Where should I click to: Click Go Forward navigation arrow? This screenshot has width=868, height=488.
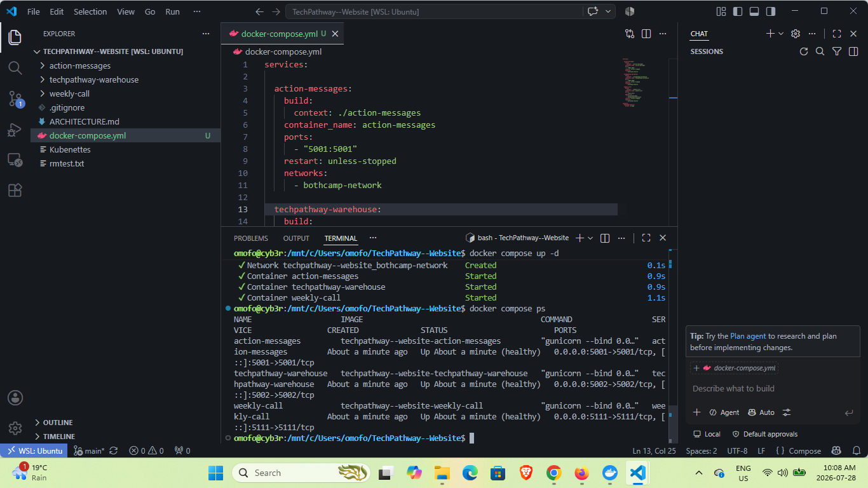(x=276, y=11)
